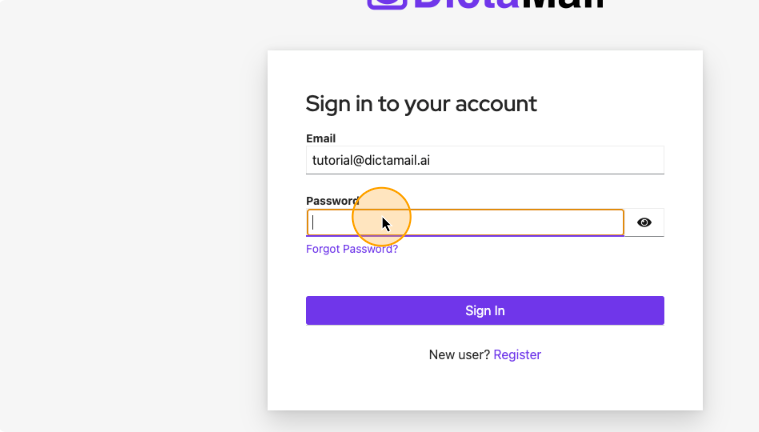Click the purple Sign In button
759x432 pixels.
coord(485,310)
